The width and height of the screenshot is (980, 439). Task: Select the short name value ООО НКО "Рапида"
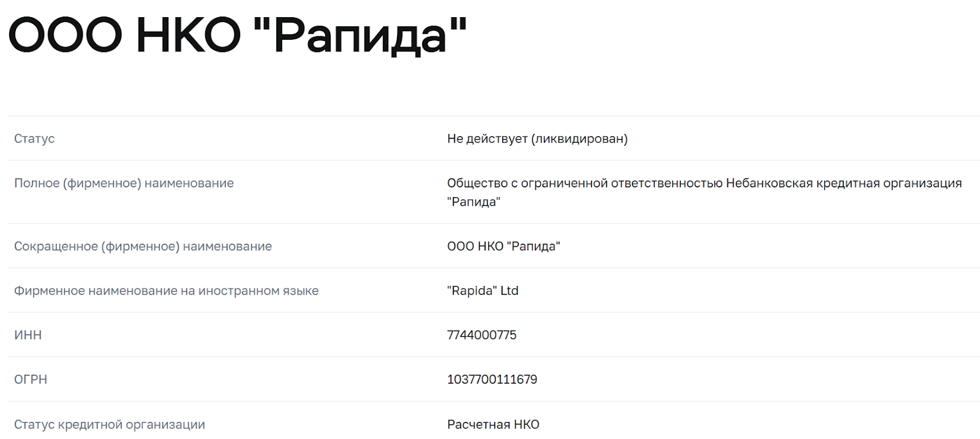tap(503, 246)
